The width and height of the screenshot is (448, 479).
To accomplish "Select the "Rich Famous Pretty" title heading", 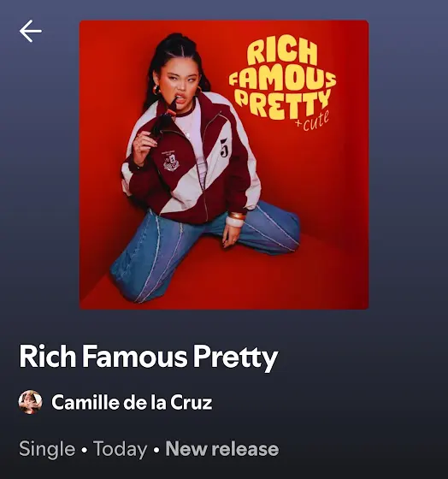I will [149, 357].
